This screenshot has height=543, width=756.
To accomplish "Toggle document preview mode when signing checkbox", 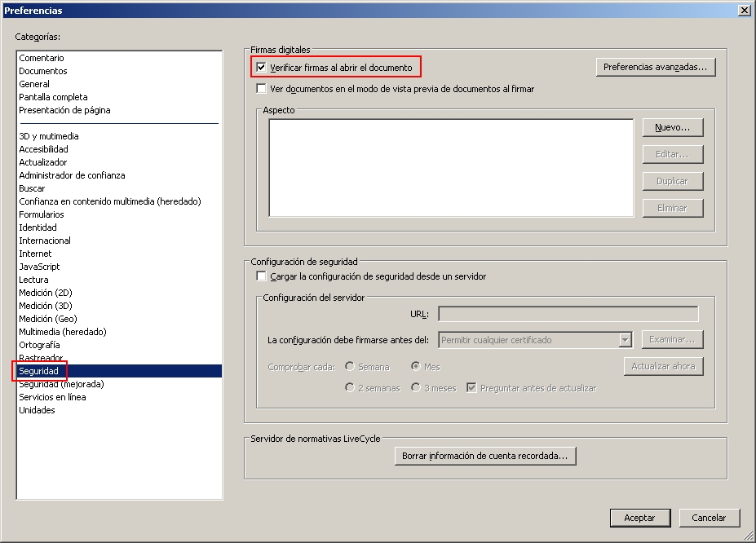I will pos(262,89).
